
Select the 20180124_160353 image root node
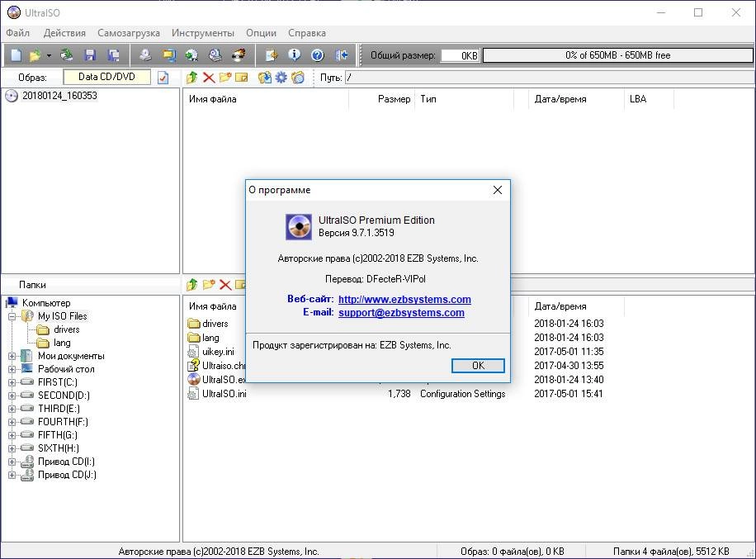[x=59, y=96]
